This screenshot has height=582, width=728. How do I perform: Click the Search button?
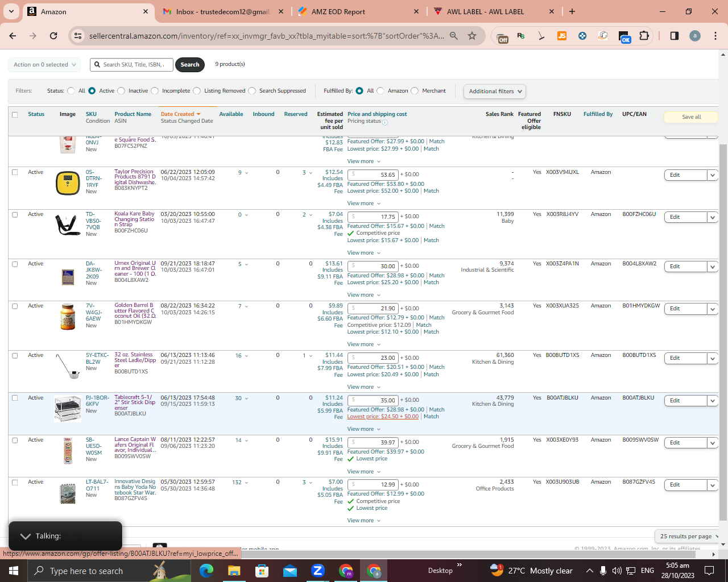pyautogui.click(x=190, y=65)
